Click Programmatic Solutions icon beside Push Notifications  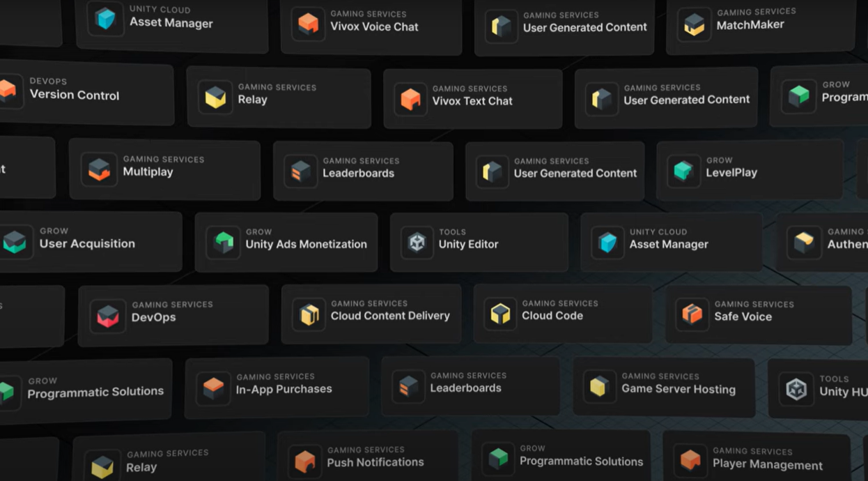click(498, 459)
